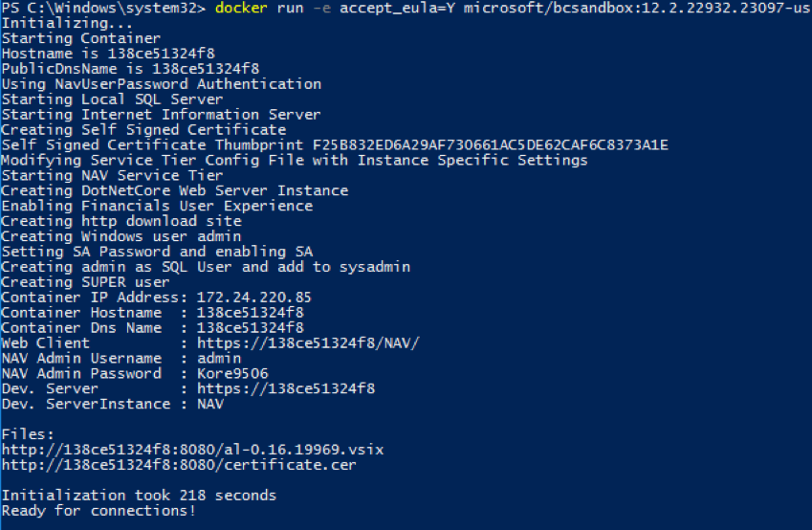
Task: Click the 'docker' command word in prompt
Action: [x=241, y=9]
